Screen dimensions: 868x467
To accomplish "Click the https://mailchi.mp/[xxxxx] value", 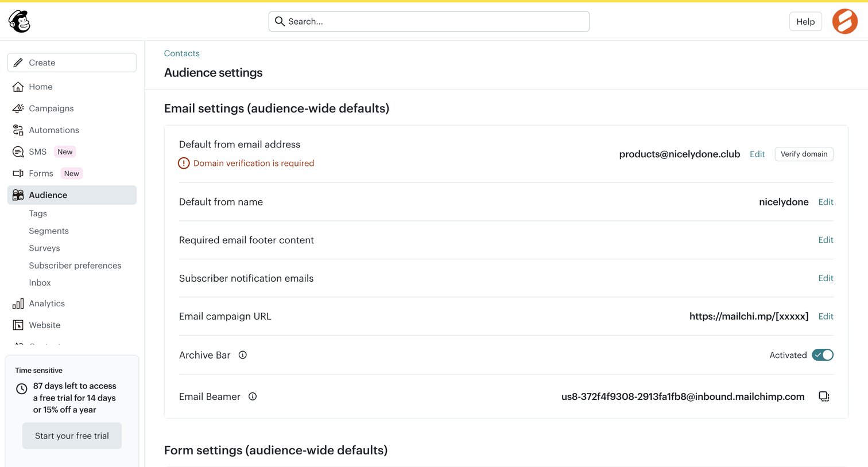I will 749,316.
